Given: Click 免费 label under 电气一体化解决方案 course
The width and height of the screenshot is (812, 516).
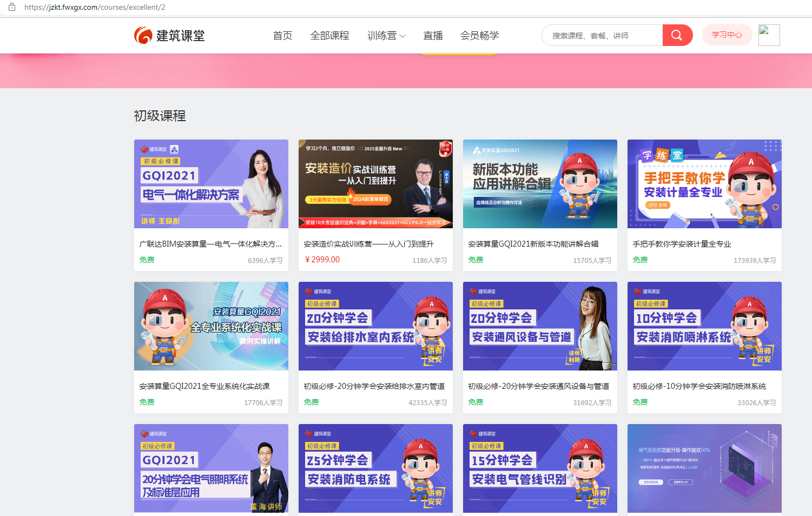Looking at the screenshot, I should coord(147,260).
